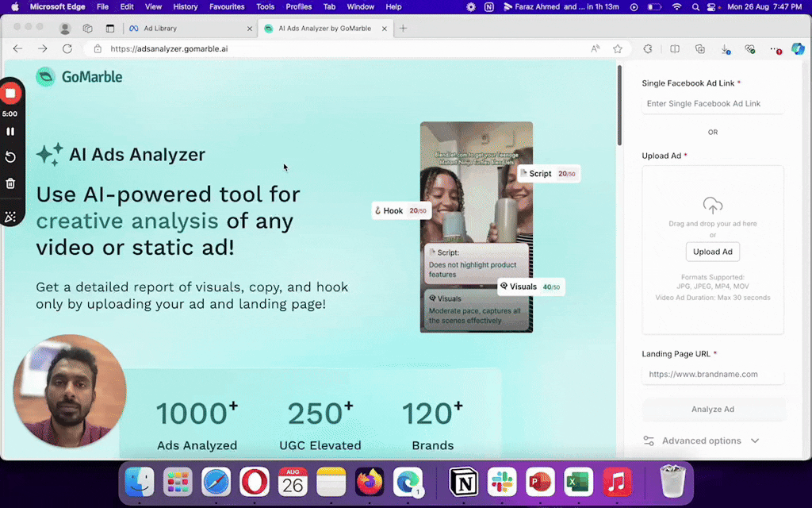This screenshot has height=508, width=812.
Task: Open Opera from the Dock
Action: point(255,482)
